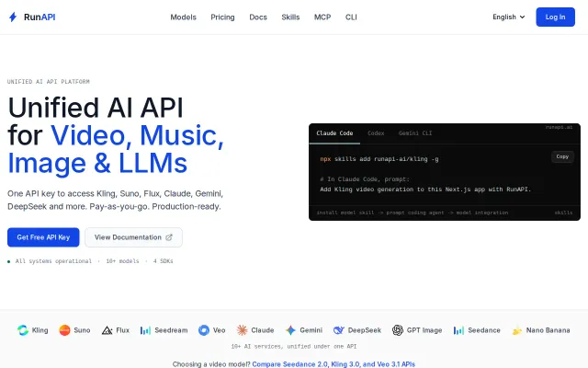Go to Docs in the navigation
588x368 pixels.
[258, 17]
